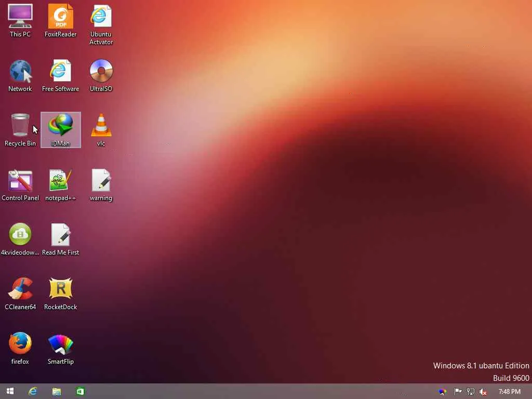Select the 4kvideodownloader icon
532x399 pixels.
20,239
